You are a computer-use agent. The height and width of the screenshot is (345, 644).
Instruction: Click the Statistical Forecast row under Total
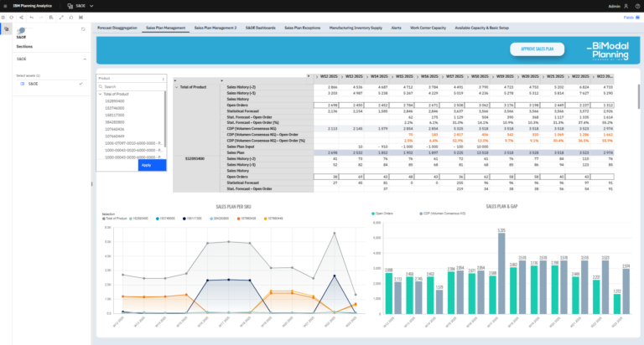coord(242,111)
